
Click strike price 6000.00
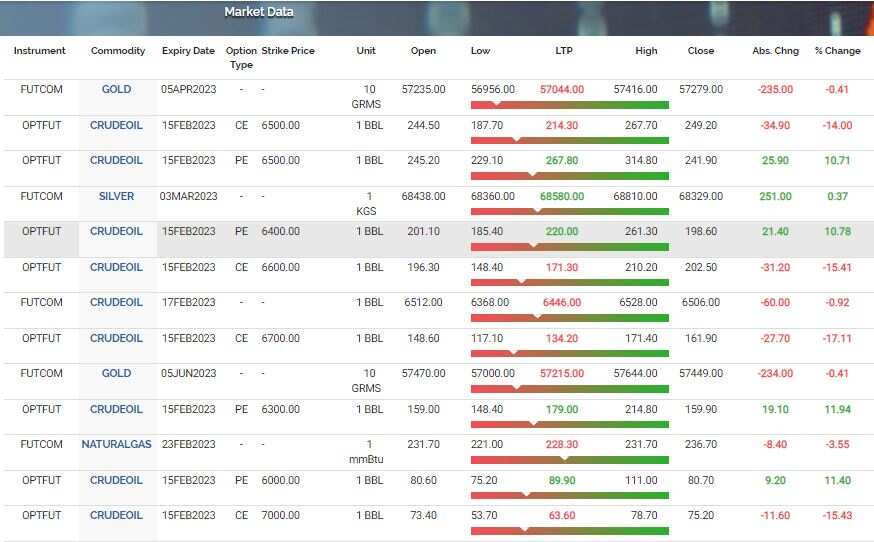(x=280, y=480)
